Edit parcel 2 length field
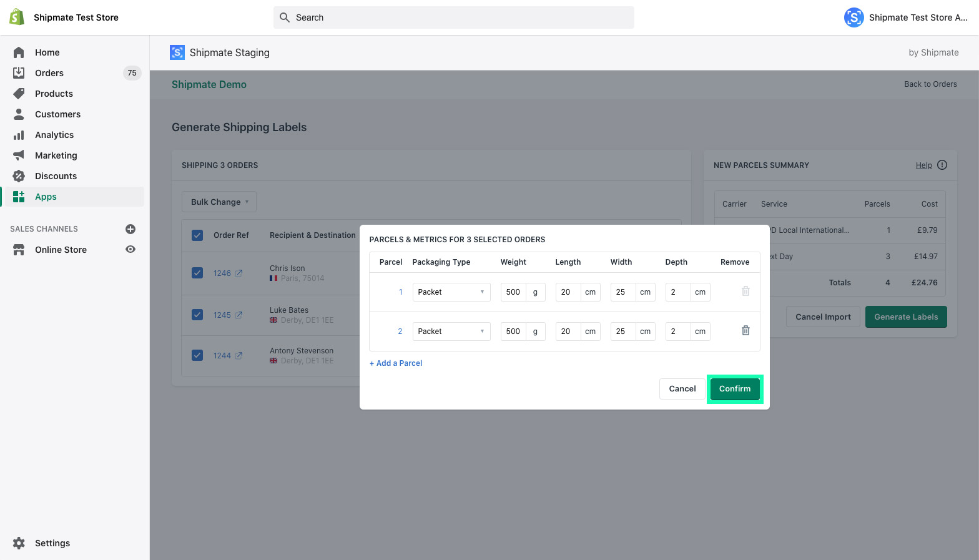The image size is (979, 560). coord(568,332)
